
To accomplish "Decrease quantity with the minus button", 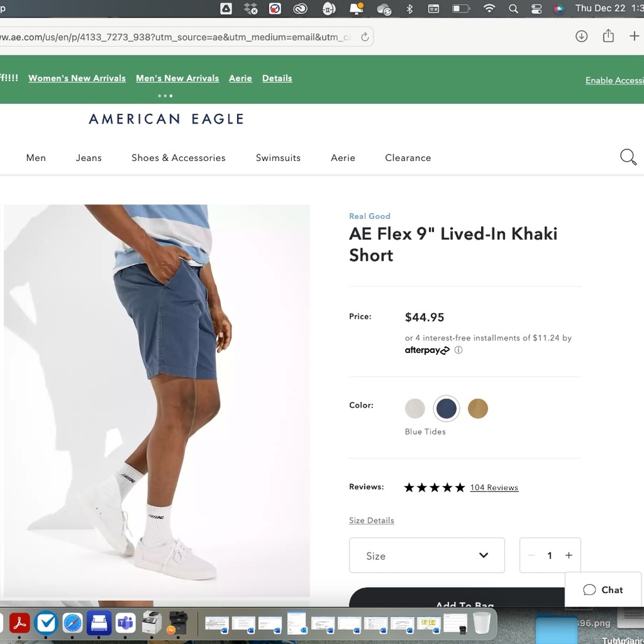I will [531, 555].
